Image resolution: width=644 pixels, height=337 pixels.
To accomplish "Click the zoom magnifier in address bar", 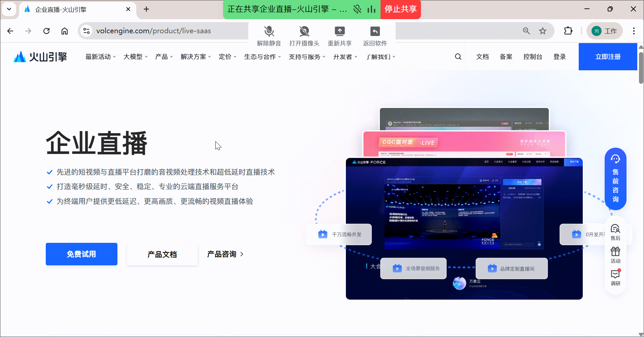I will [x=527, y=31].
